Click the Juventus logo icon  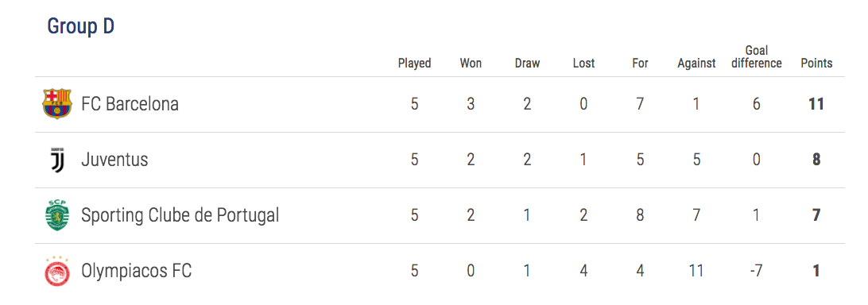57,160
